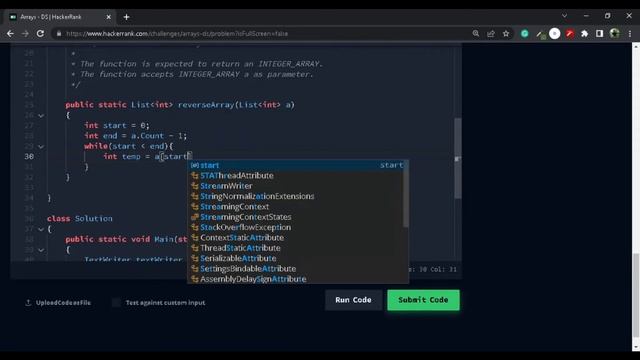Collapse the while loop fold arrow at line 29
Image resolution: width=640 pixels, height=360 pixels.
41,146
